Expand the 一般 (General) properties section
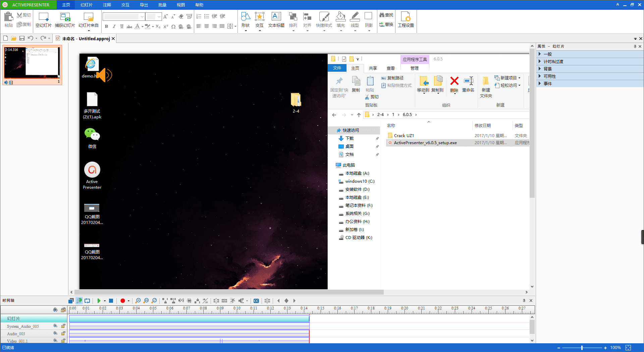The width and height of the screenshot is (644, 352). (547, 54)
